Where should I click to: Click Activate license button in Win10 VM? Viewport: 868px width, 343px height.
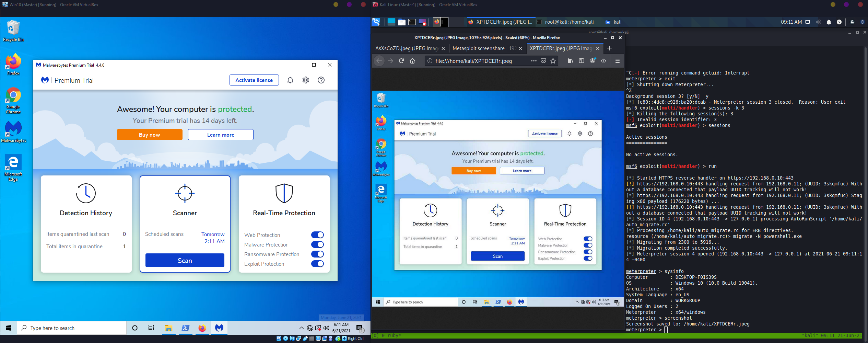pos(254,80)
